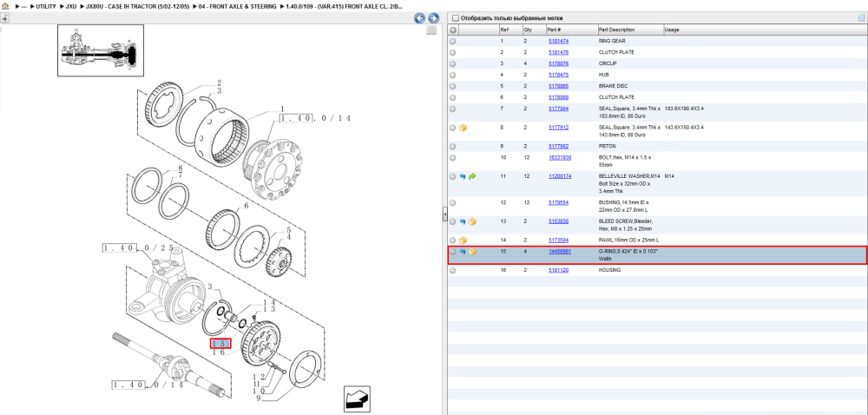Add BRAKE DISC row using its plus icon
868x415 pixels.
pyautogui.click(x=452, y=86)
